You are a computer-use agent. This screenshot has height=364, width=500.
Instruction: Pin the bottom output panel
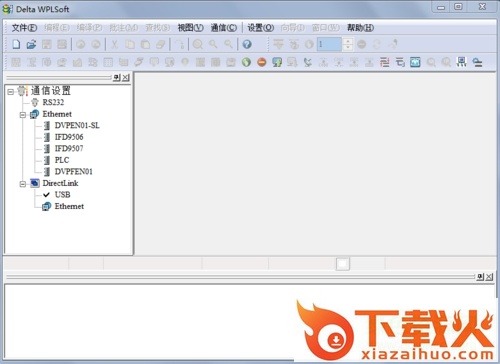click(x=480, y=277)
